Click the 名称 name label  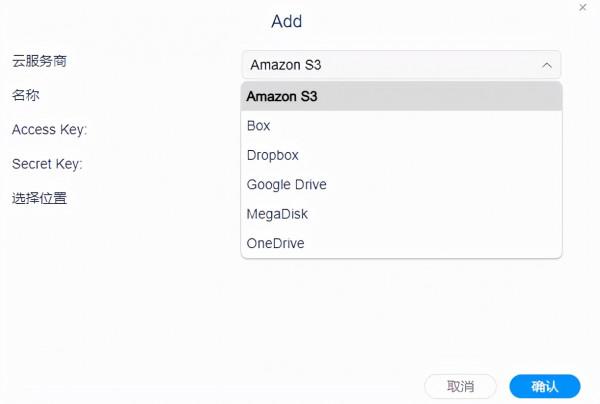coord(25,95)
